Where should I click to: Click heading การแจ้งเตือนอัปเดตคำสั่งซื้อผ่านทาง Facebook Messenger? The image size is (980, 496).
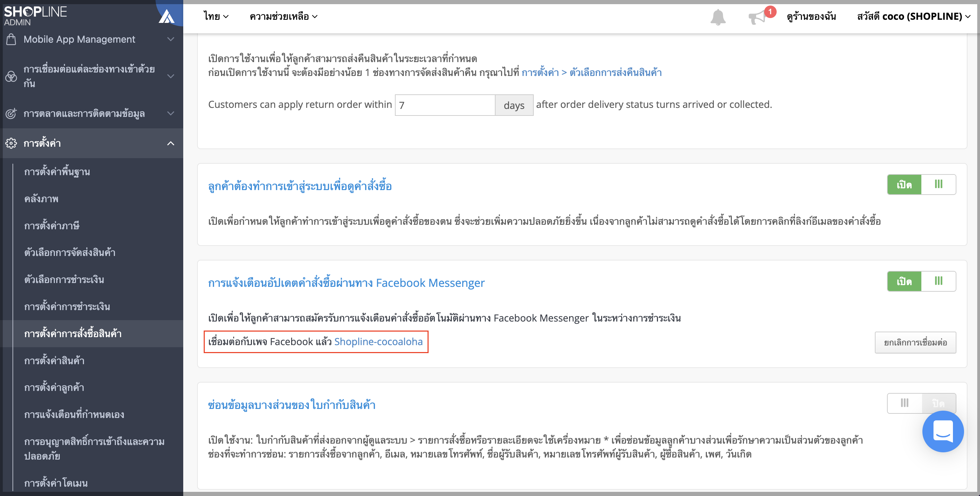(x=346, y=283)
